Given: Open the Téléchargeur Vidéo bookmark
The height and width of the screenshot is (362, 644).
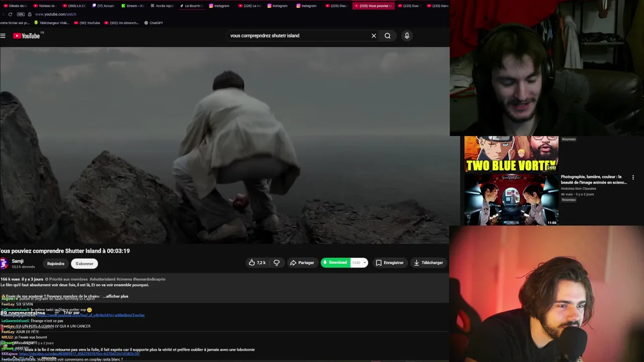Looking at the screenshot, I should [51, 23].
